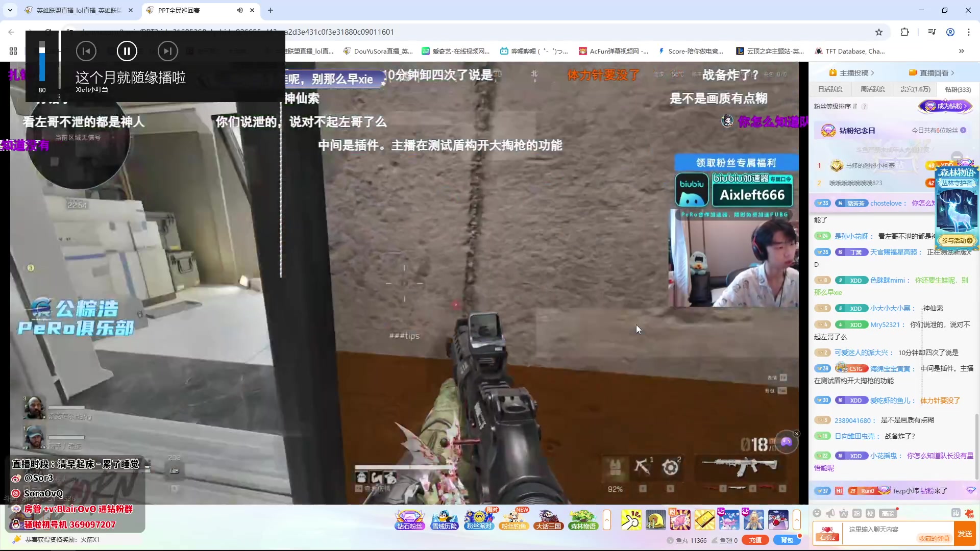Open the floating gamepad widget icon

point(786,442)
